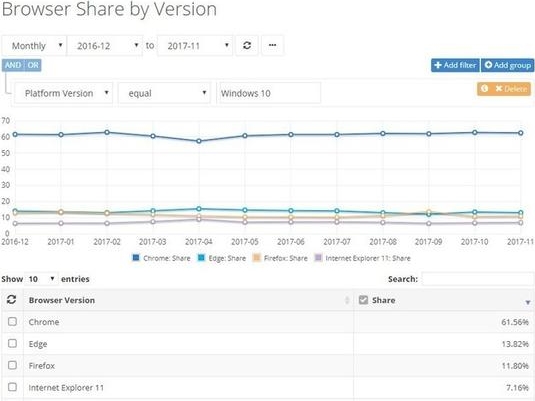Open the equal operator dropdown
Image resolution: width=535 pixels, height=401 pixels.
click(164, 93)
